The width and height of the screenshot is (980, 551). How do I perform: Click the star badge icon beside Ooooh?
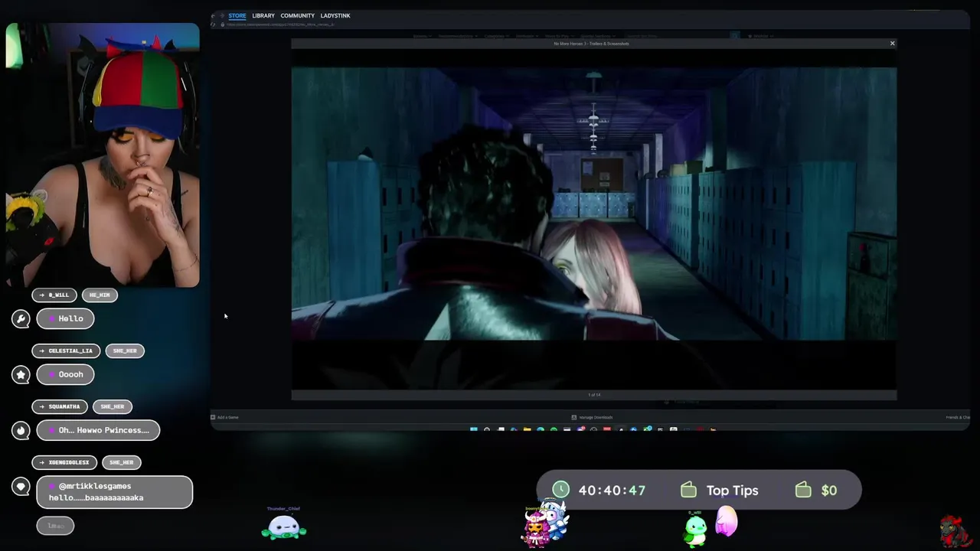coord(21,374)
